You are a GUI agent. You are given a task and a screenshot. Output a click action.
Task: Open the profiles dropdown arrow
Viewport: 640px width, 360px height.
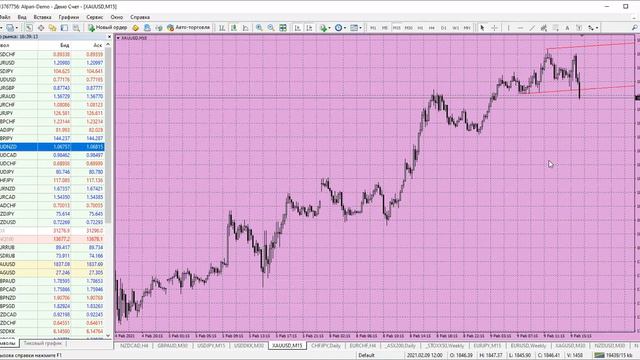point(17,28)
